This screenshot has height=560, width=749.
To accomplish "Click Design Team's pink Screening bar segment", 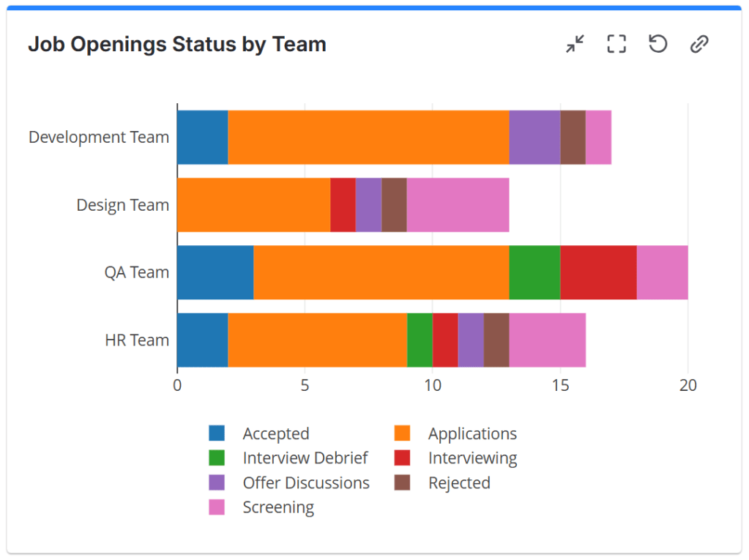I will 458,205.
